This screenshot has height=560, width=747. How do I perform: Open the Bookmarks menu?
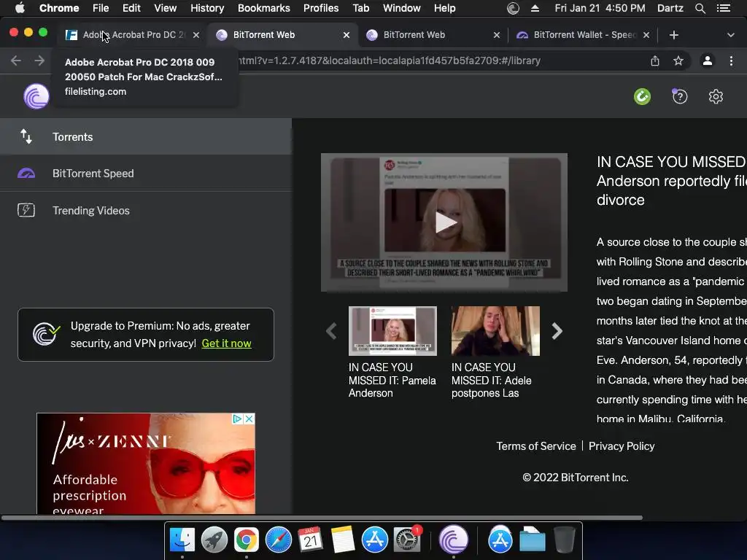pos(264,8)
